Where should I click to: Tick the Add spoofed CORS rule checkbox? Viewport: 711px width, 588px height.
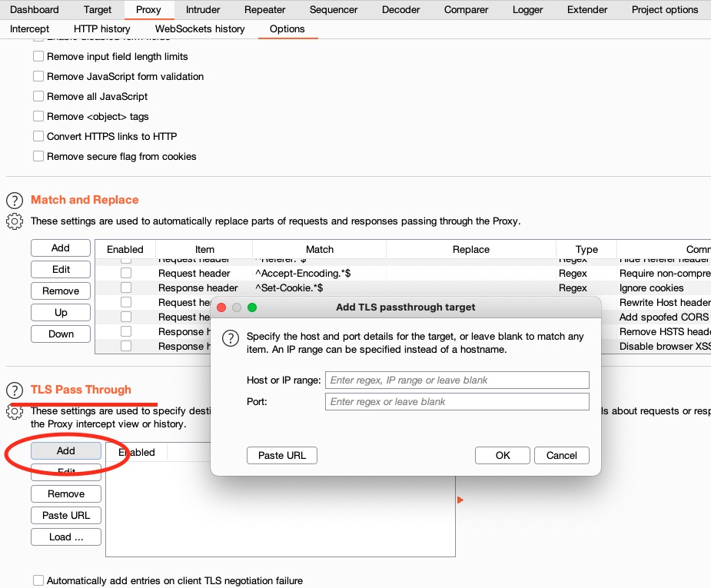point(126,317)
